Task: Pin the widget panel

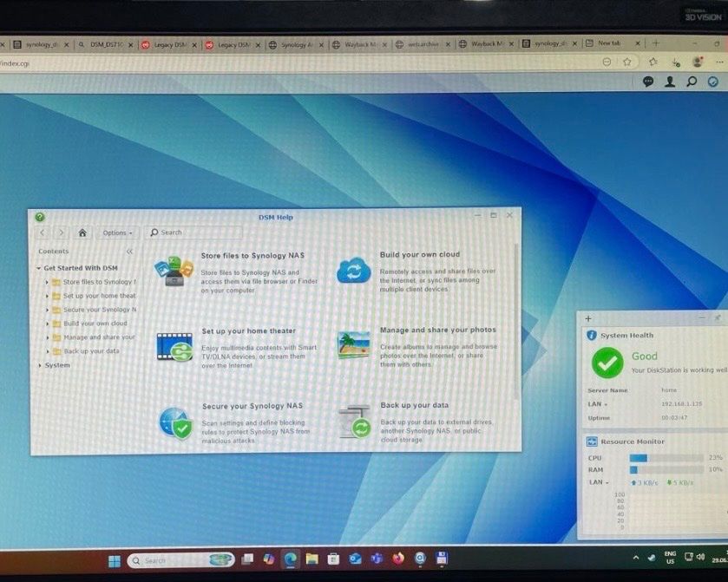Action: pyautogui.click(x=717, y=318)
